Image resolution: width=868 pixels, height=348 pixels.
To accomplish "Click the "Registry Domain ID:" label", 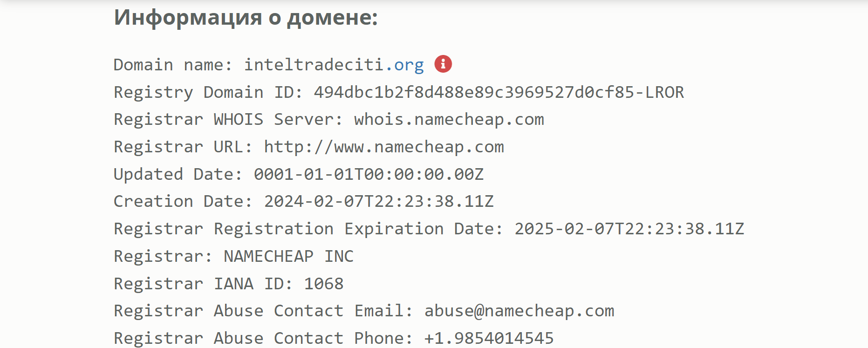I will pyautogui.click(x=208, y=92).
